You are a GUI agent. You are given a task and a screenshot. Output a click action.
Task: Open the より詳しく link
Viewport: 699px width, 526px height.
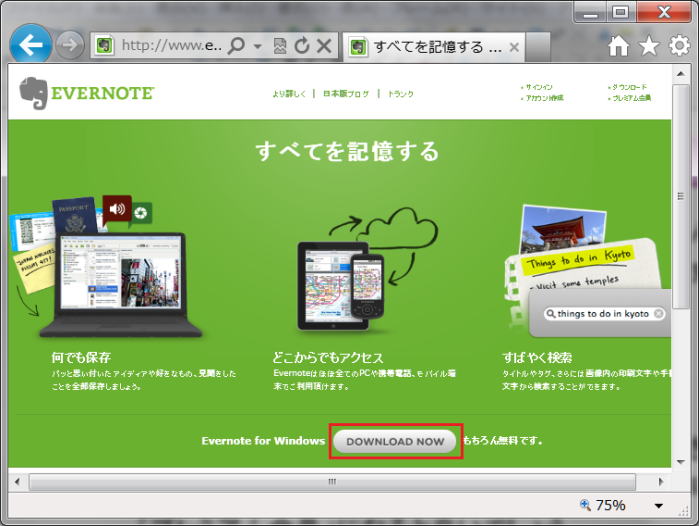(289, 94)
